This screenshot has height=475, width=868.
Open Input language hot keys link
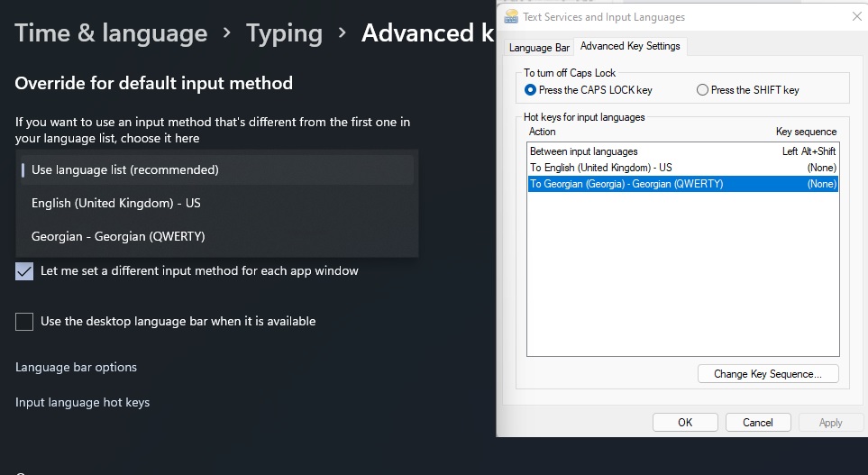(83, 403)
